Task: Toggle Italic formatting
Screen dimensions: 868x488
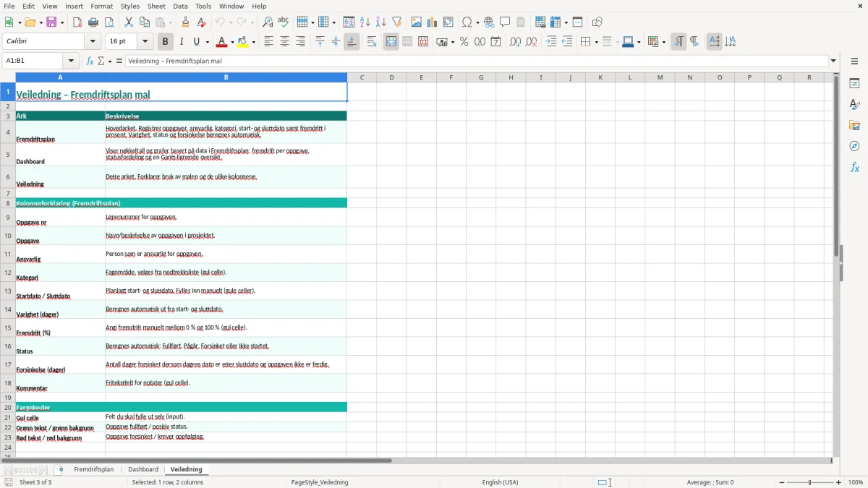Action: pyautogui.click(x=182, y=42)
